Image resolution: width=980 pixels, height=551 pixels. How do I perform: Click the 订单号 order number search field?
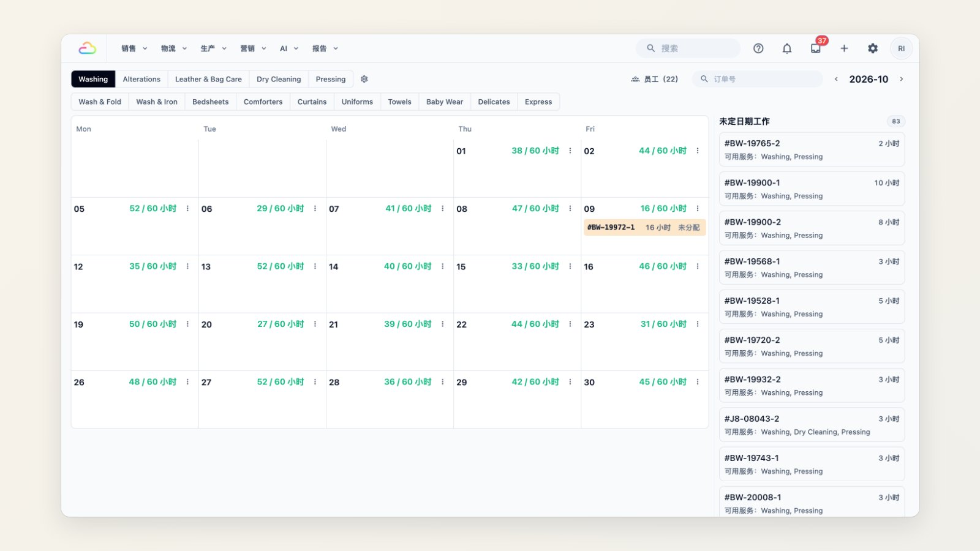click(758, 79)
